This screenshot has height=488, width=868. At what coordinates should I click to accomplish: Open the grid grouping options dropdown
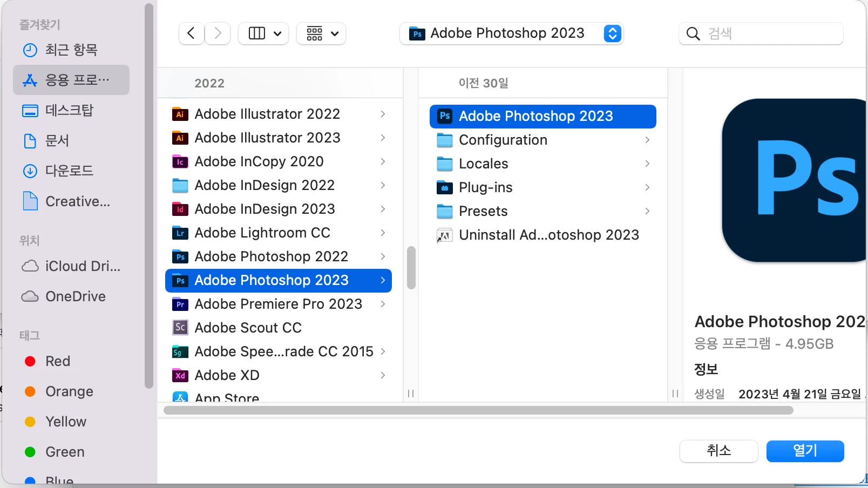pos(321,33)
